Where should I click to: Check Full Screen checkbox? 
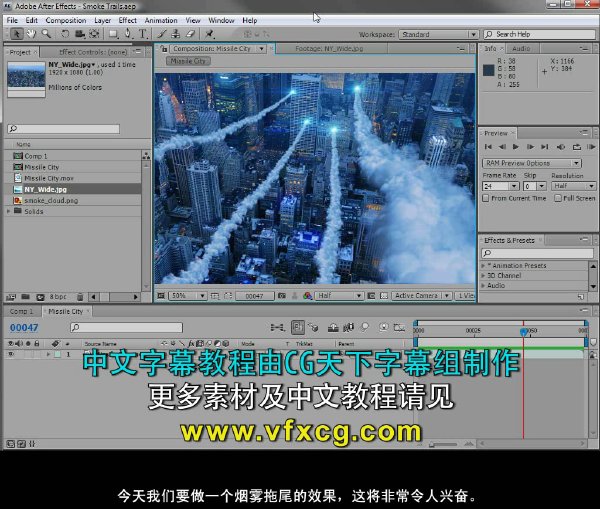558,198
